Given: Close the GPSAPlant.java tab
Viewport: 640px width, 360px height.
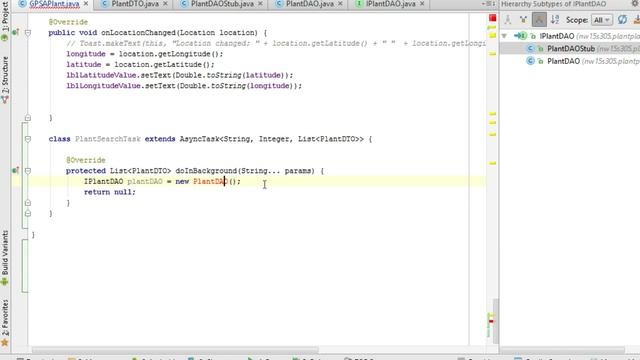Looking at the screenshot, I should [86, 4].
